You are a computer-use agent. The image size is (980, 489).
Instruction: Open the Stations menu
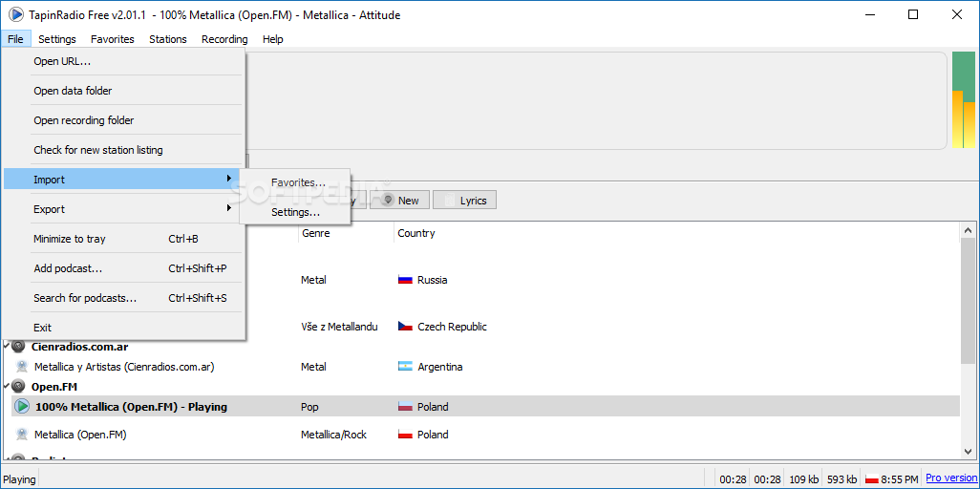coord(167,39)
